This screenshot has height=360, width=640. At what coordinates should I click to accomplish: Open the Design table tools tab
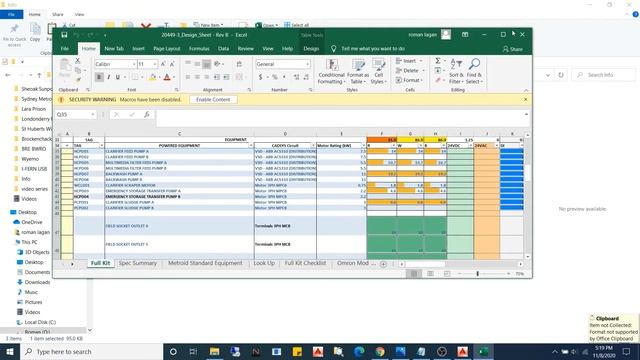[311, 49]
